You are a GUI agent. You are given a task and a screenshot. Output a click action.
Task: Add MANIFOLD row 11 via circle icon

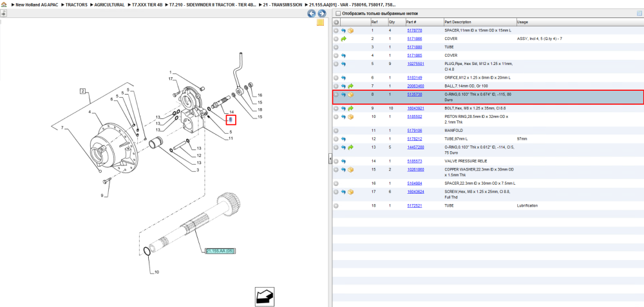pyautogui.click(x=336, y=131)
